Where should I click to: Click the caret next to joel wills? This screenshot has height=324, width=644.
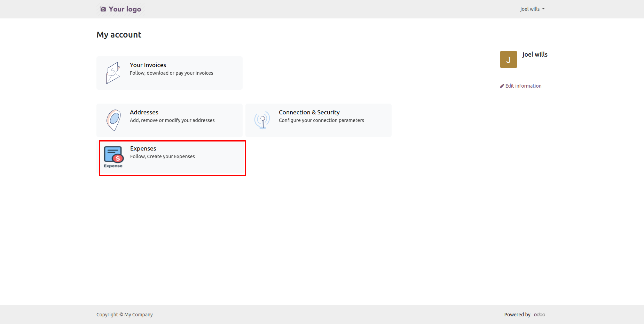[x=543, y=9]
